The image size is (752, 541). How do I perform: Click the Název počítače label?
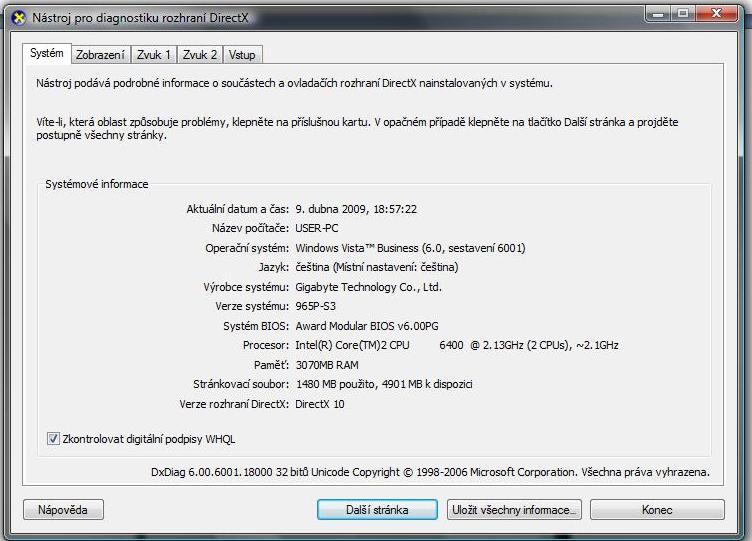point(250,228)
